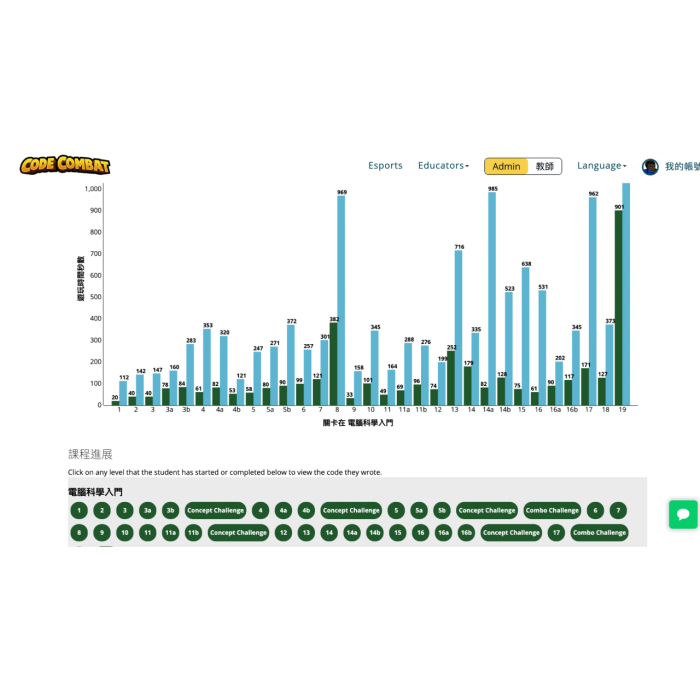
Task: Open level 14a circle badge
Action: click(x=352, y=533)
